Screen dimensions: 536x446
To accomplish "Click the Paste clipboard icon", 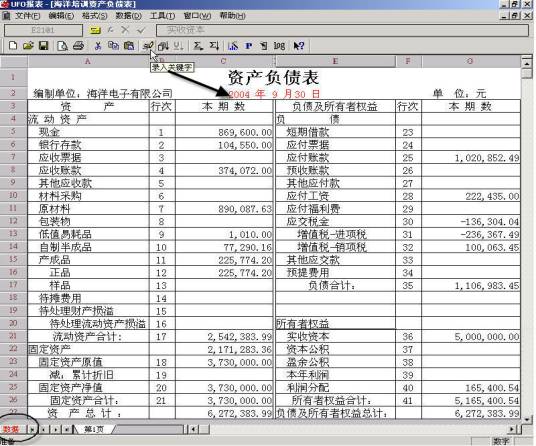I will tap(129, 45).
